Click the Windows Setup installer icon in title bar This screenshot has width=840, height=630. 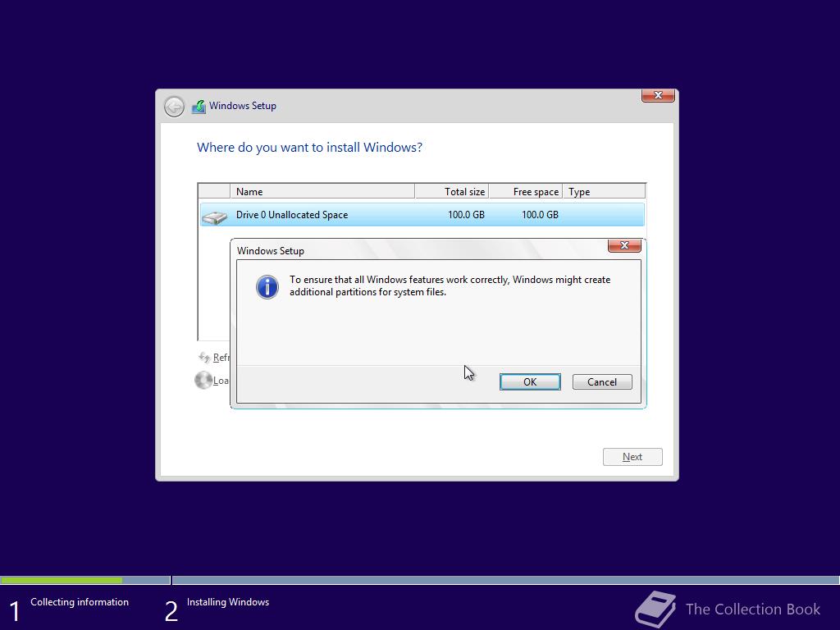(x=199, y=106)
